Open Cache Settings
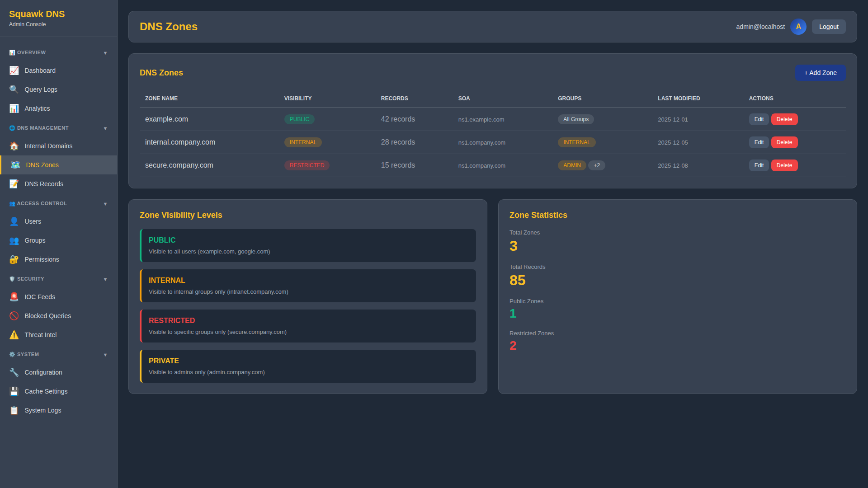868x488 pixels. click(58, 391)
